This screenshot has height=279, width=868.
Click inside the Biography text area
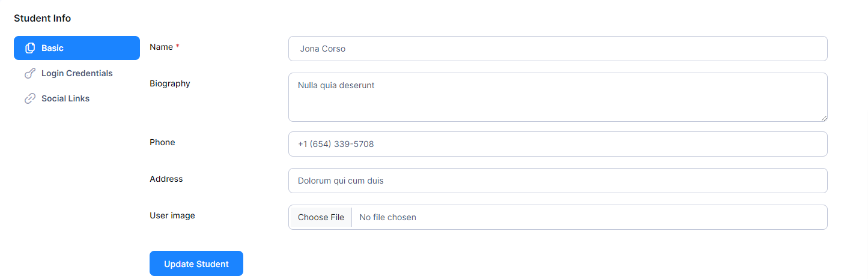(557, 97)
